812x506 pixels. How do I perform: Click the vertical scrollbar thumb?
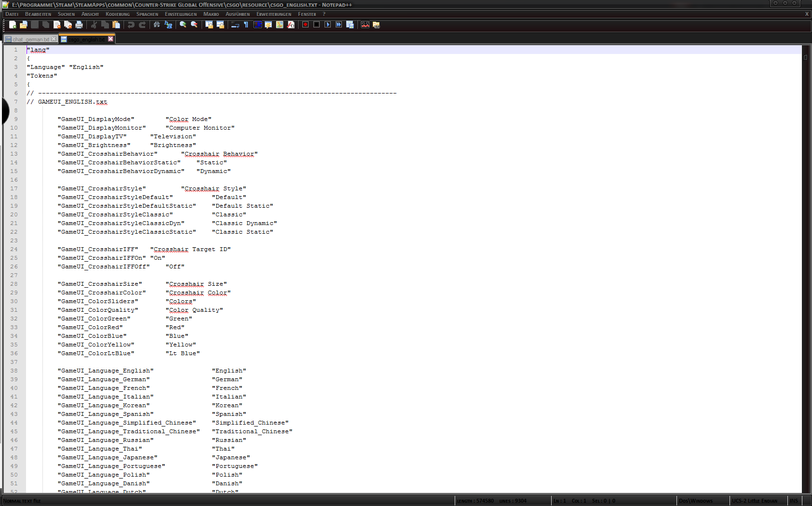click(x=805, y=57)
